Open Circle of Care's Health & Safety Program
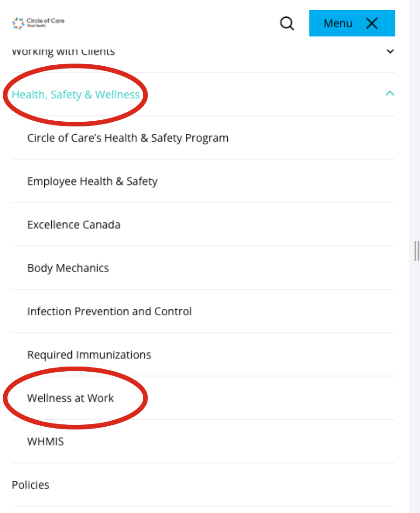The image size is (420, 513). click(128, 138)
